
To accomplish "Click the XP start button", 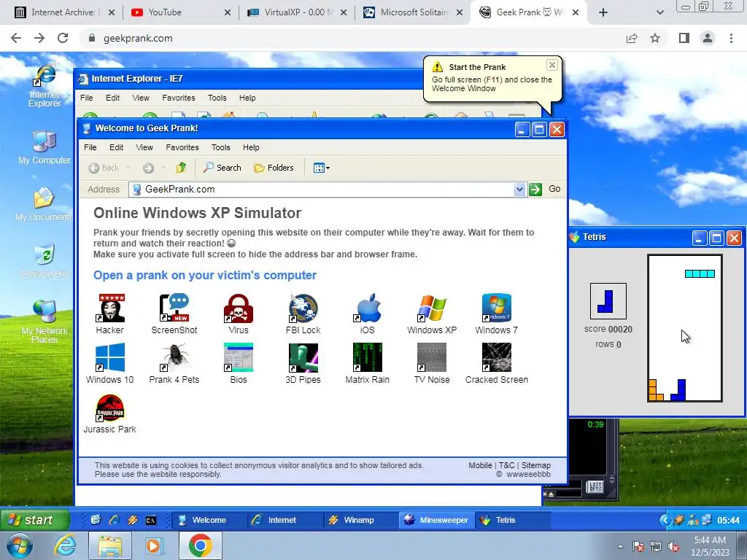I will 35,520.
